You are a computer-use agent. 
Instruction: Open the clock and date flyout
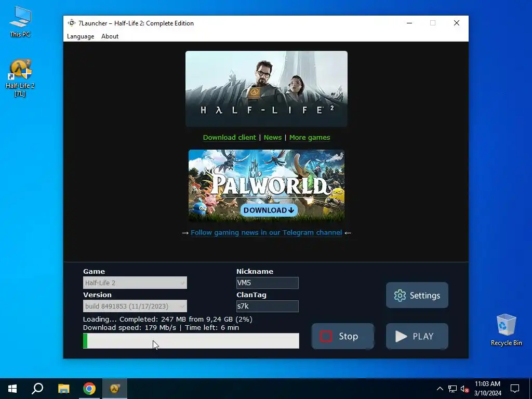487,389
